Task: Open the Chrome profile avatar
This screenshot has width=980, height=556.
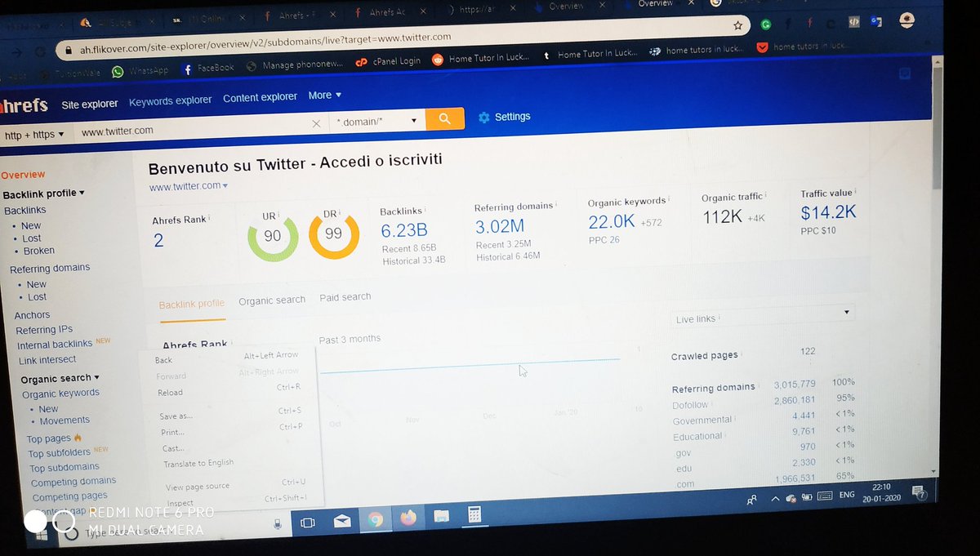Action: [906, 21]
